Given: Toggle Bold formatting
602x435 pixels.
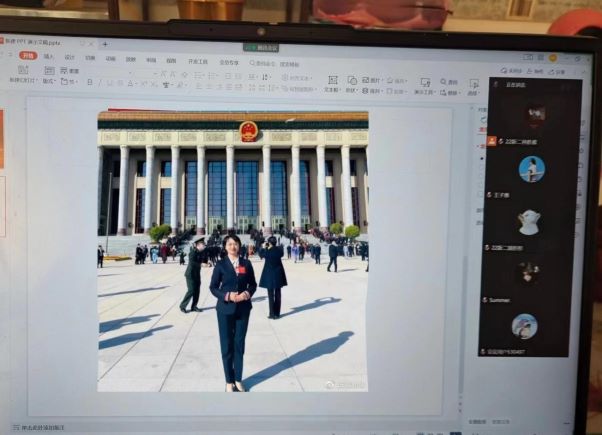Looking at the screenshot, I should pos(90,82).
